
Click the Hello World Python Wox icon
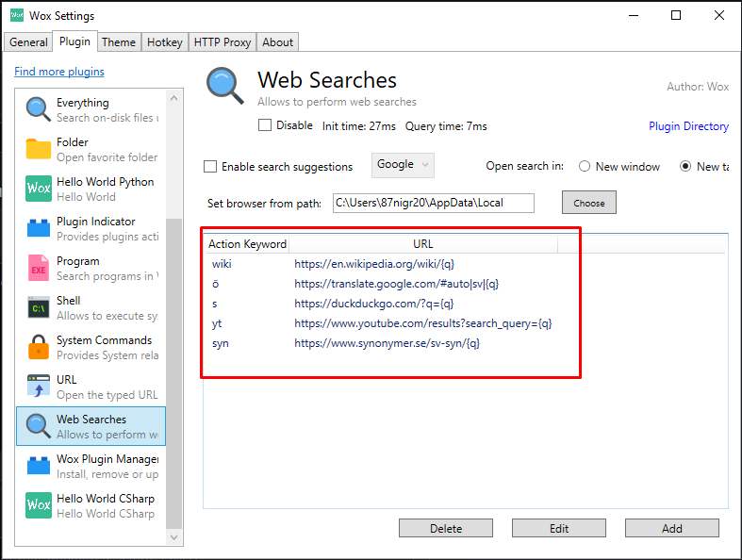pyautogui.click(x=39, y=189)
